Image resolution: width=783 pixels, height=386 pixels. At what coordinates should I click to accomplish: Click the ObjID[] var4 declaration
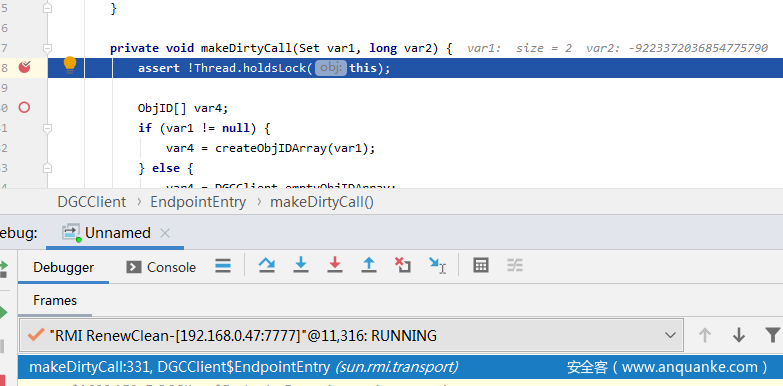click(183, 108)
